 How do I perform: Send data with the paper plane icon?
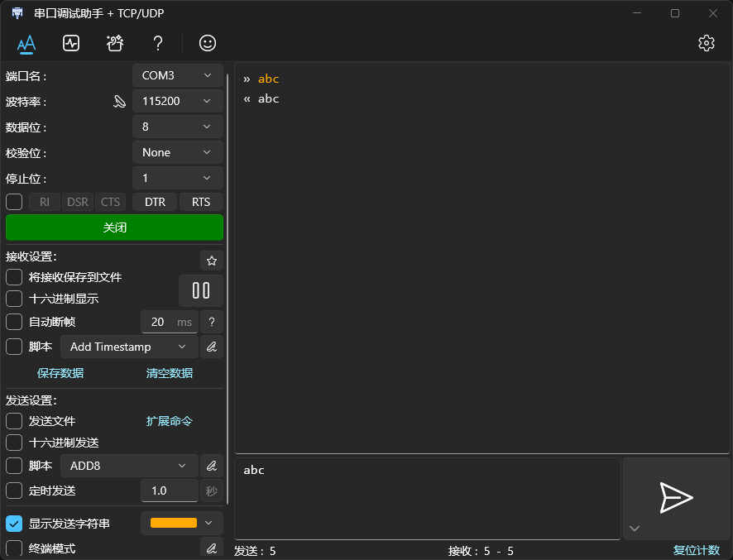click(676, 498)
